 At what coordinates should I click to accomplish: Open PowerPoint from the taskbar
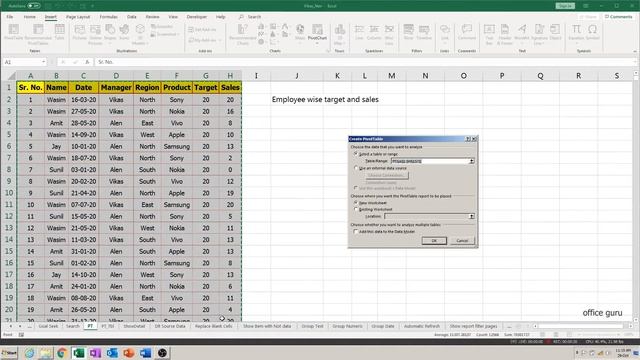tap(129, 353)
